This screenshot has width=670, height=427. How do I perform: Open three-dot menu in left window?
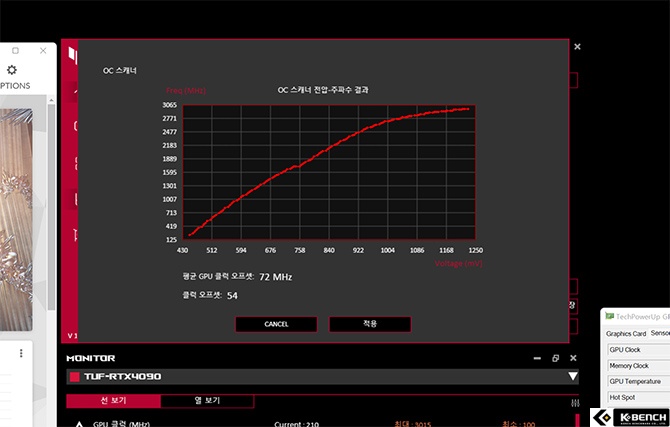[x=21, y=353]
